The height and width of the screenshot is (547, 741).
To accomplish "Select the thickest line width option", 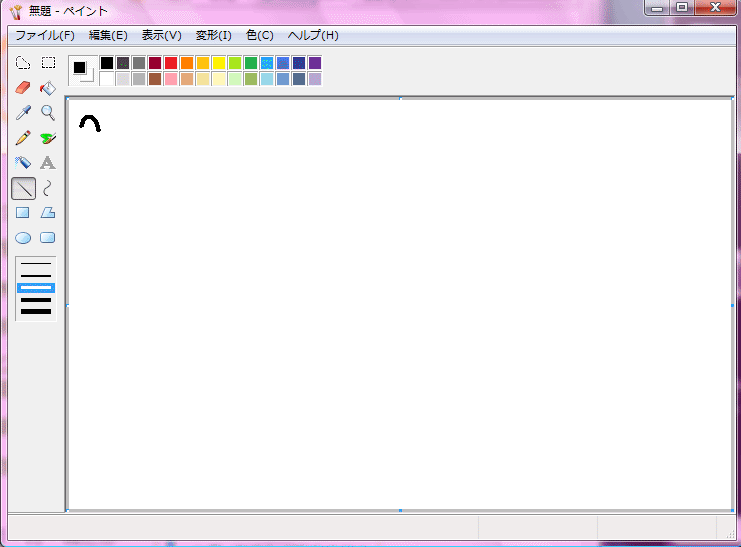I will click(36, 311).
